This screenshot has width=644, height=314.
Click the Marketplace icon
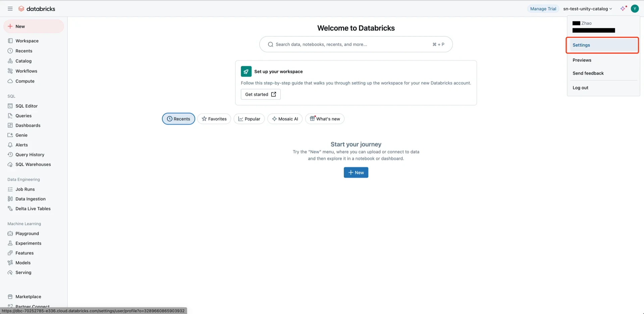click(x=10, y=296)
